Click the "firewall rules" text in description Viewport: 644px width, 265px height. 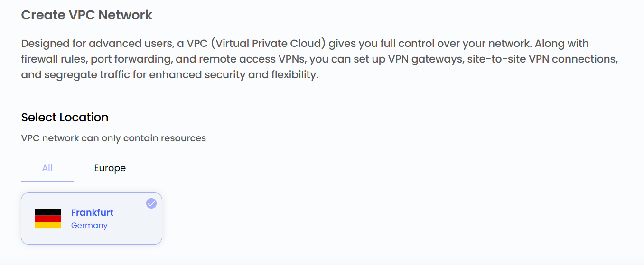pyautogui.click(x=53, y=59)
